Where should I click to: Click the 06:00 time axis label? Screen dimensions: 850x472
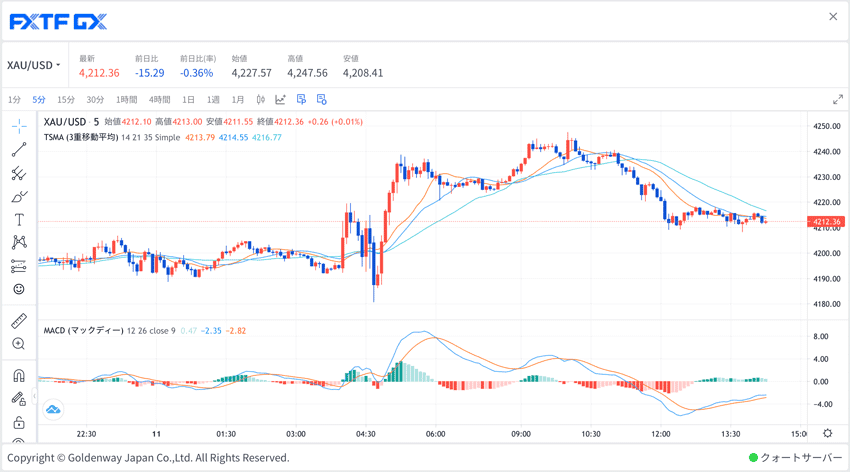click(435, 434)
